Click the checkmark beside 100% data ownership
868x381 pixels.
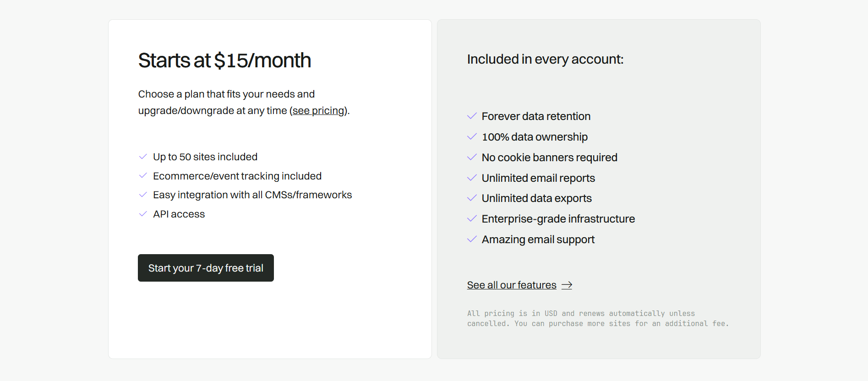point(472,136)
